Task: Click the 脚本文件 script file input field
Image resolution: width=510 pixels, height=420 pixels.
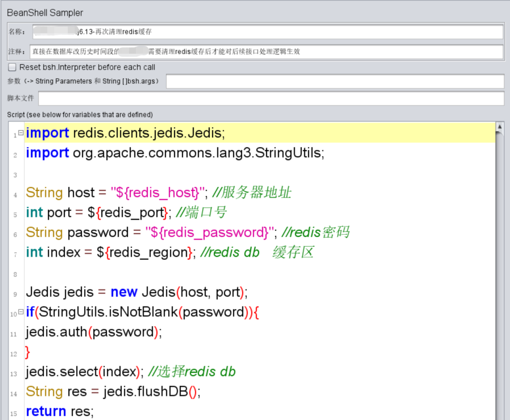Action: pos(271,98)
